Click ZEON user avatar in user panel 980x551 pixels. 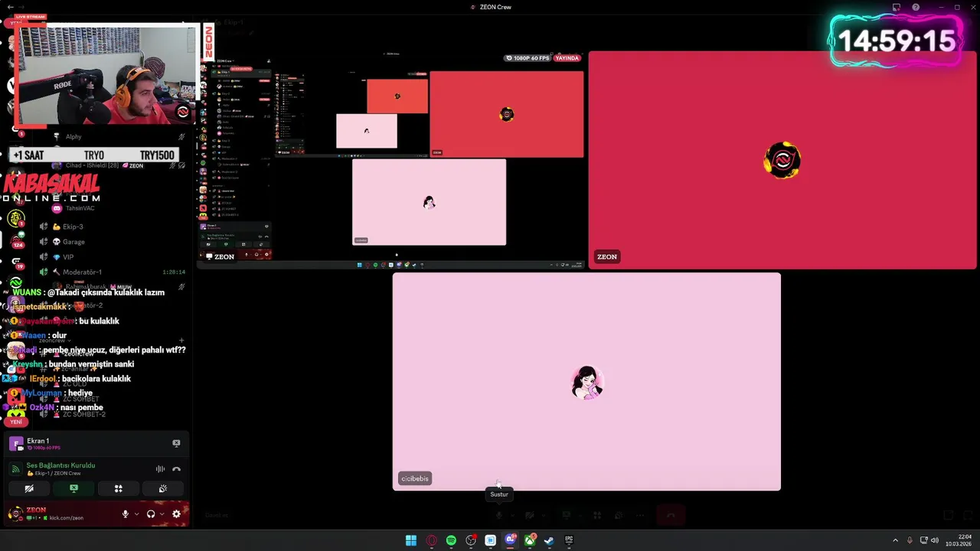click(15, 514)
